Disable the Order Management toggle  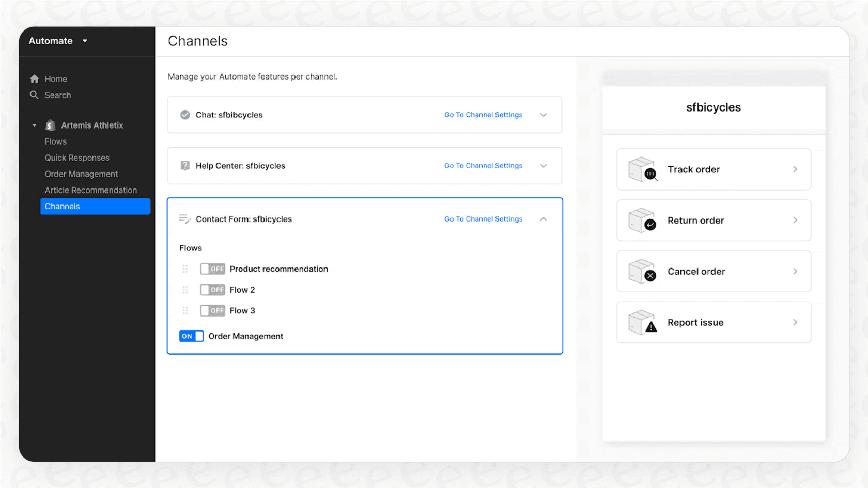click(191, 336)
